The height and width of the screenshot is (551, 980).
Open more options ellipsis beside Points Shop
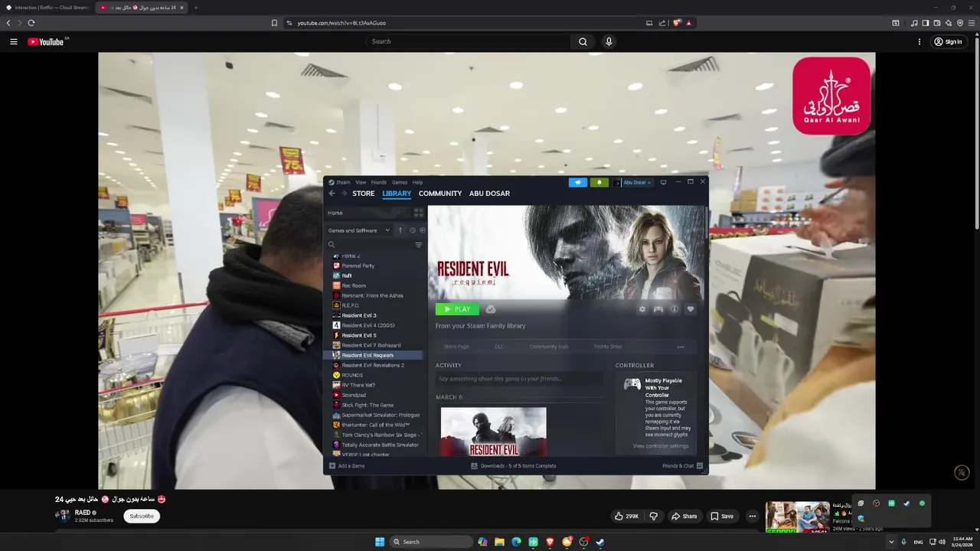(681, 347)
